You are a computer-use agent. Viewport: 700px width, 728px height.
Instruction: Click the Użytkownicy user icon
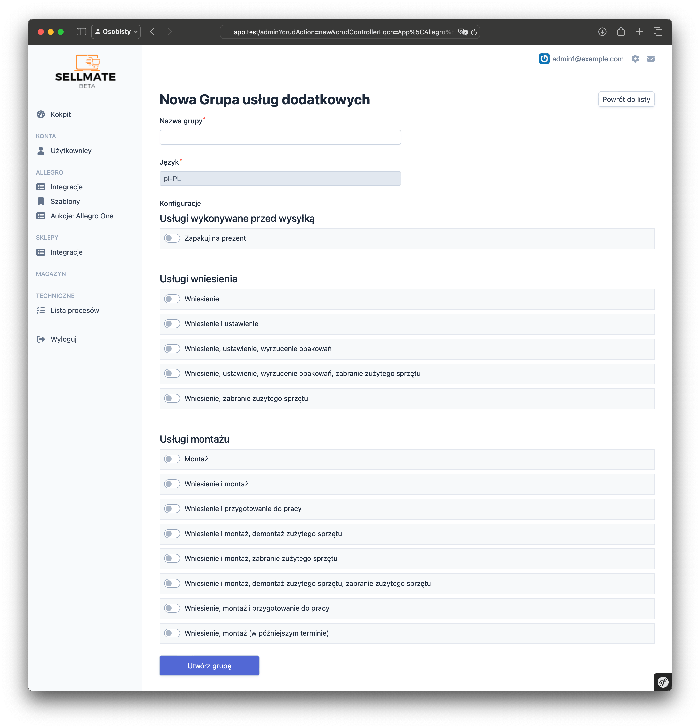click(x=41, y=151)
